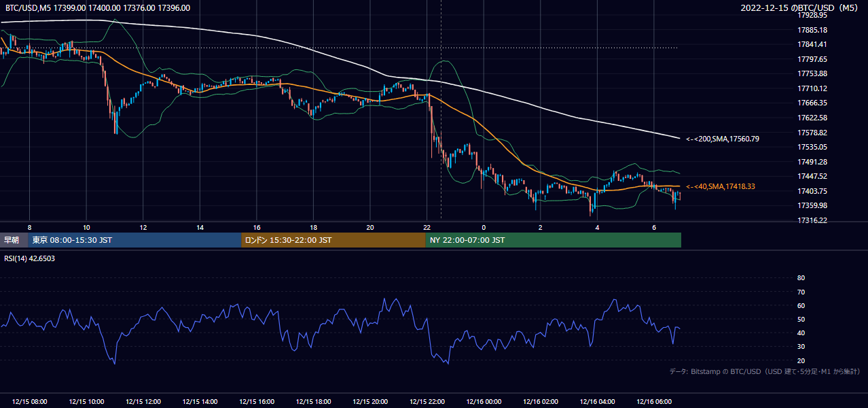
Task: Click the NY 22:00-07:00 JST session bar
Action: point(554,240)
